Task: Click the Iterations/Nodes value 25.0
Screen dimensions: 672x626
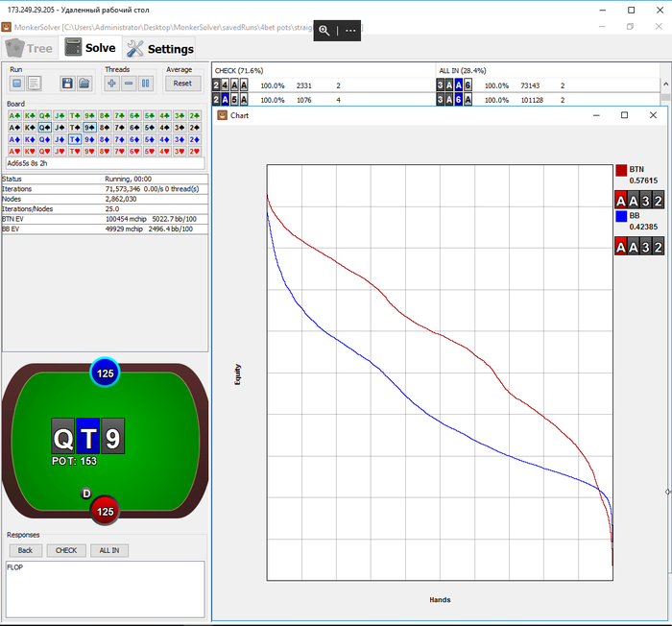Action: tap(112, 208)
